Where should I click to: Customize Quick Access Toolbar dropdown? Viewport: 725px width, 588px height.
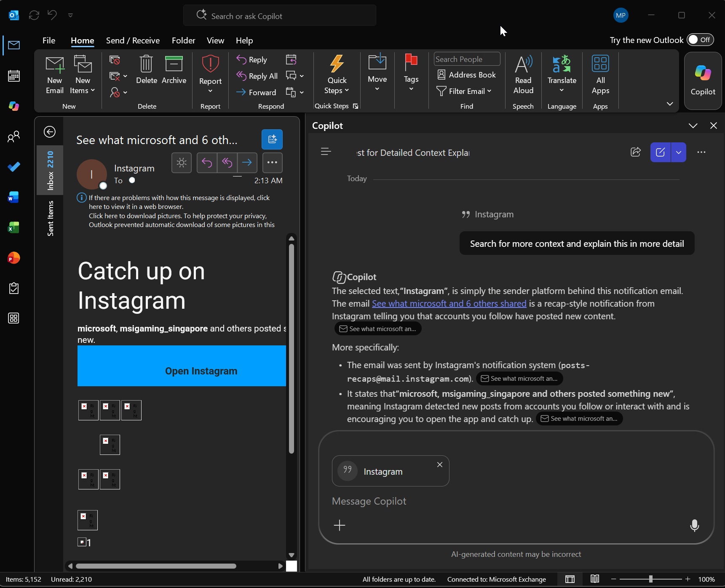coord(70,16)
